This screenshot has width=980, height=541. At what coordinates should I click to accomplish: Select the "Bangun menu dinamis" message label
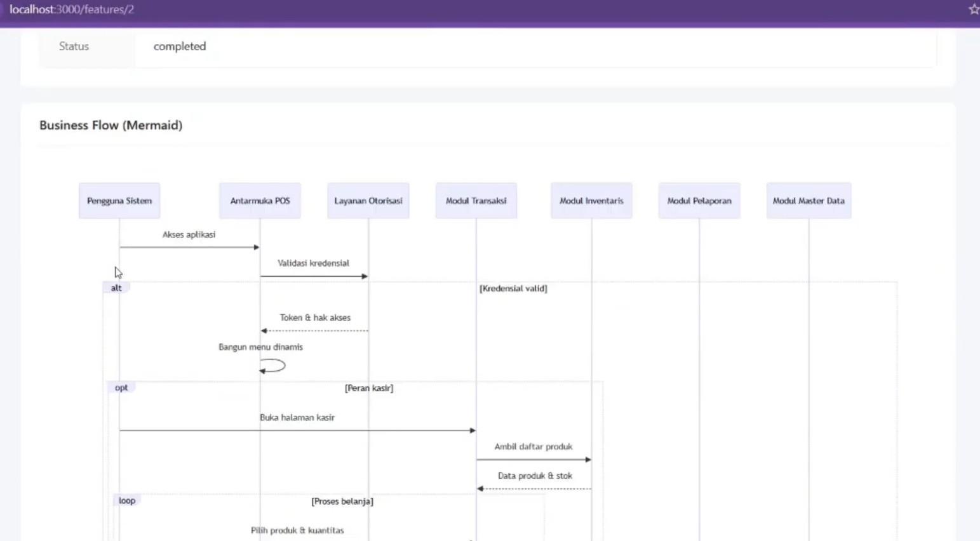260,347
